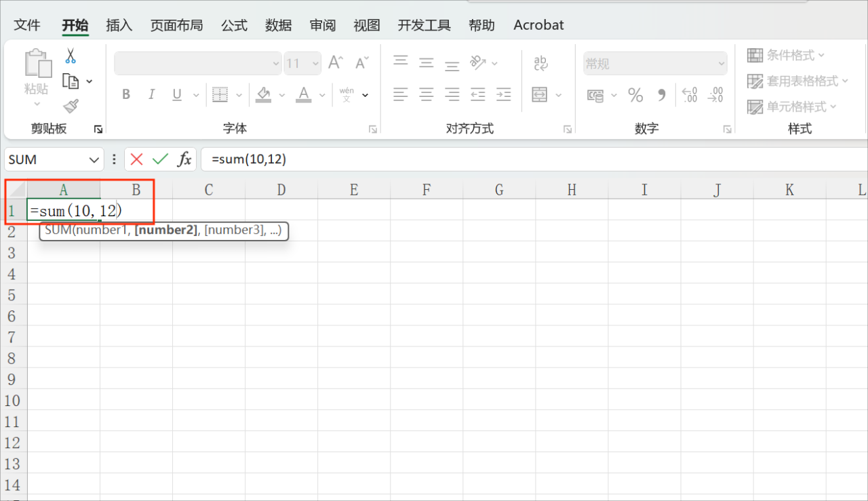Expand the SUM name box dropdown
Viewport: 868px width, 501px height.
[94, 160]
